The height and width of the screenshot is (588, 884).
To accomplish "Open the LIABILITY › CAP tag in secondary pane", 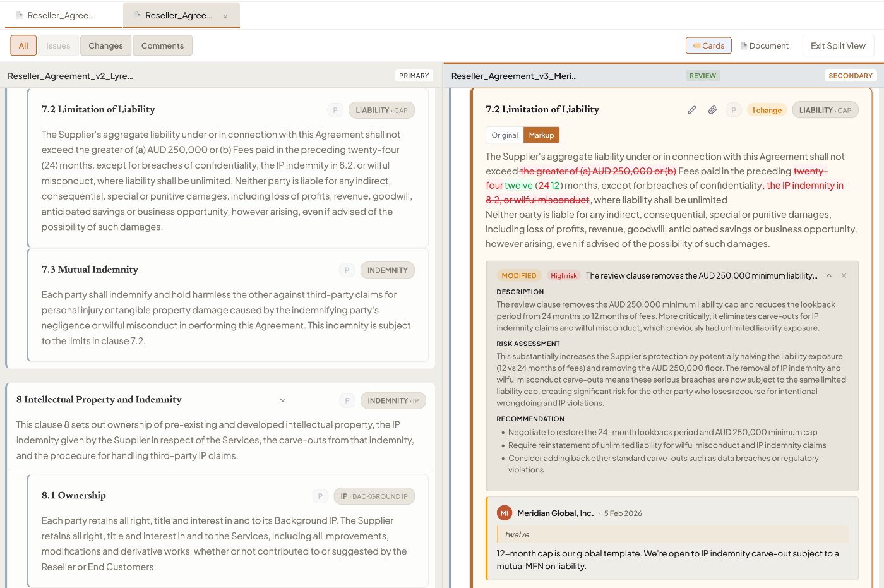I will point(825,110).
